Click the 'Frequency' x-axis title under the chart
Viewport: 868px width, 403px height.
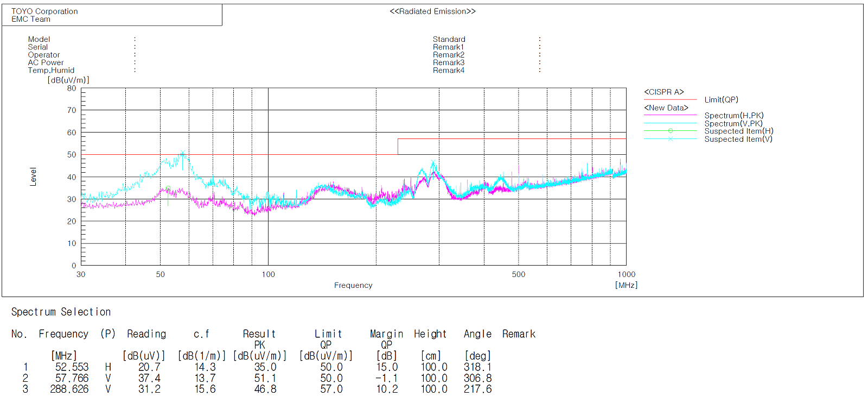(353, 285)
